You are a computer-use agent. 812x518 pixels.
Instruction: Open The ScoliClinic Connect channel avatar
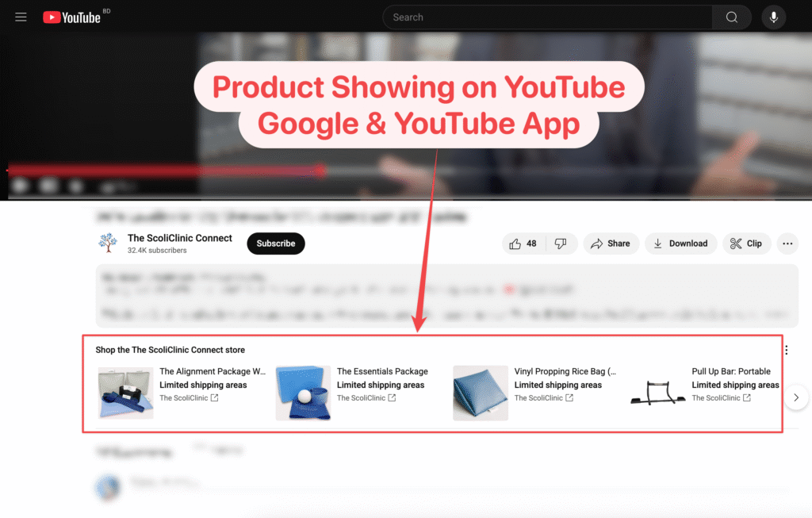click(x=108, y=243)
